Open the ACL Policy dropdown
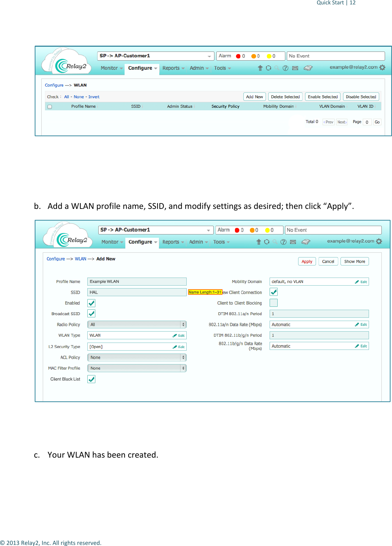Image resolution: width=392 pixels, height=546 pixels. point(136,357)
